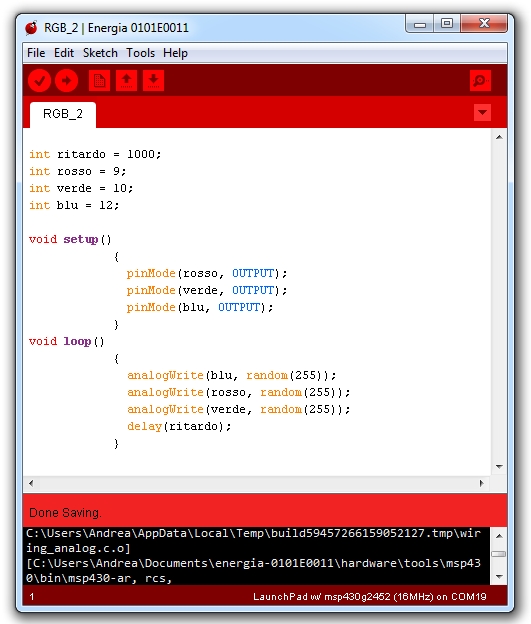
Task: Click editor vertical scrollbar down arrow
Action: (x=499, y=466)
